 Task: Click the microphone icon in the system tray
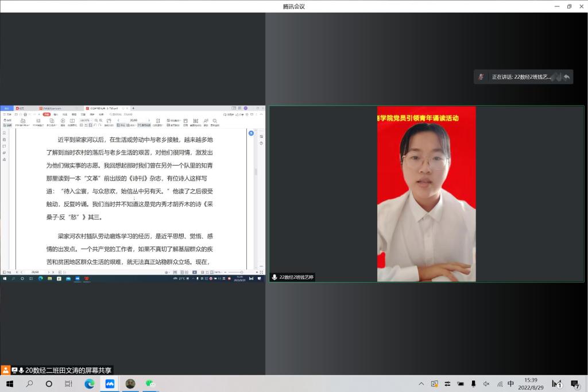coord(473,383)
